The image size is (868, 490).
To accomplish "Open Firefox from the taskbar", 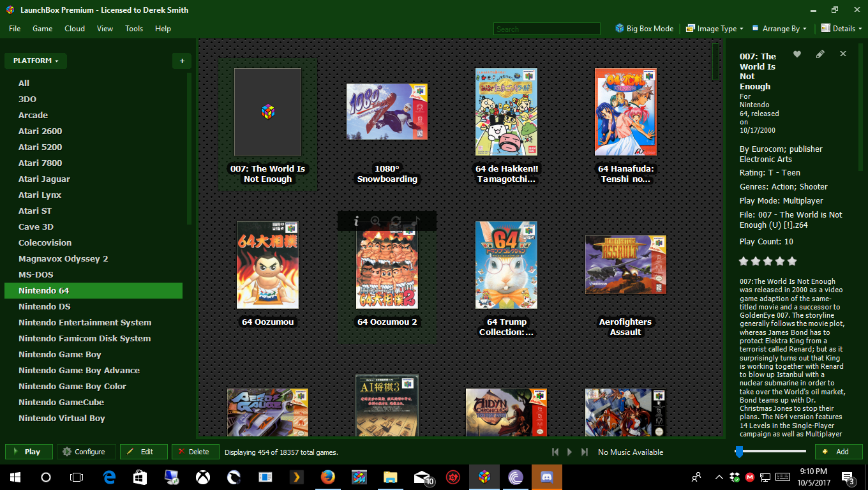I will tap(327, 477).
